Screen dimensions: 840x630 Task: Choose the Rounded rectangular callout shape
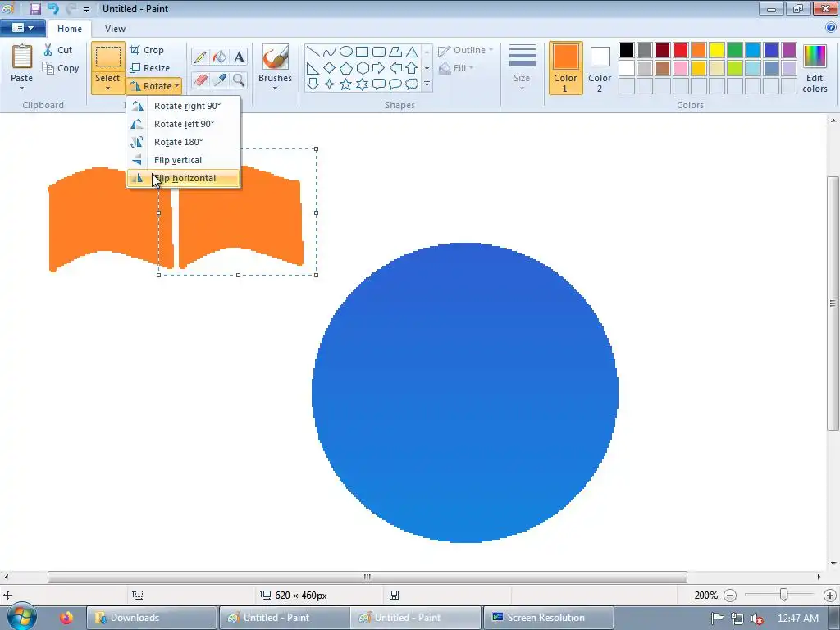click(379, 84)
